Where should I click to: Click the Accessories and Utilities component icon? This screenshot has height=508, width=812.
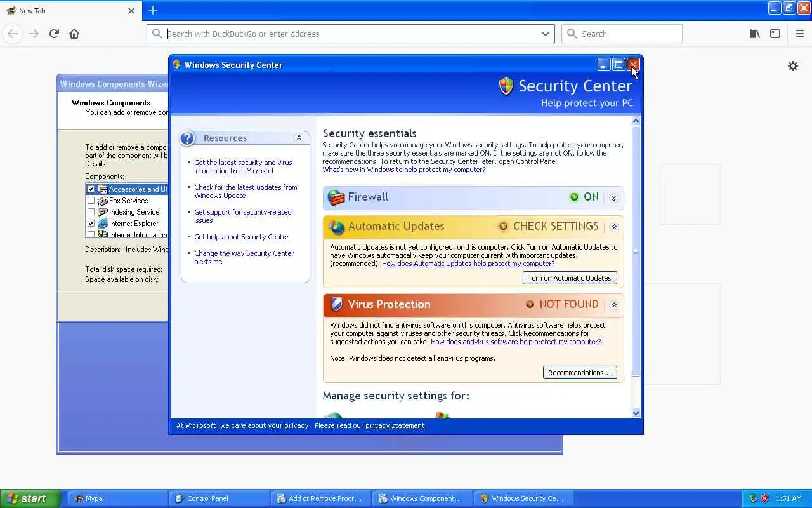point(103,189)
